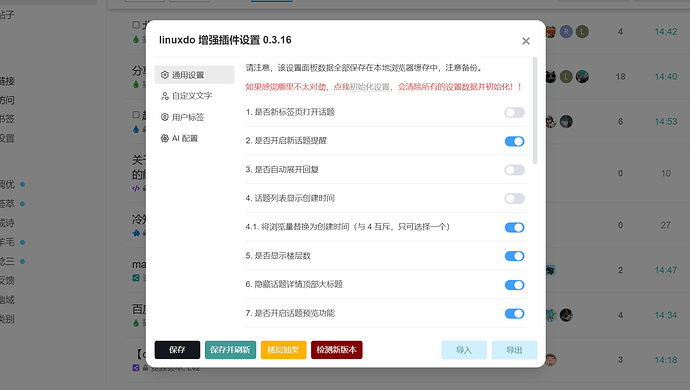
Task: Click the green 保存并刷新 button
Action: click(230, 350)
